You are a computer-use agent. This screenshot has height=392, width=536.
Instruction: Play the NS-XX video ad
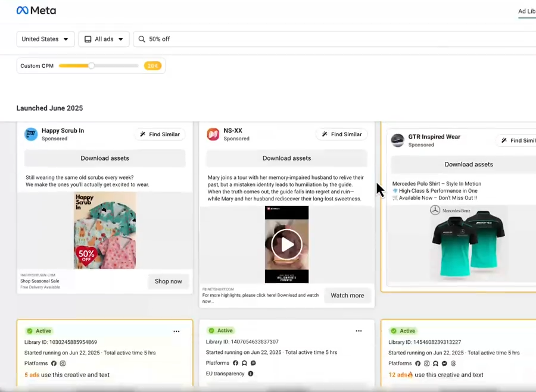point(287,244)
